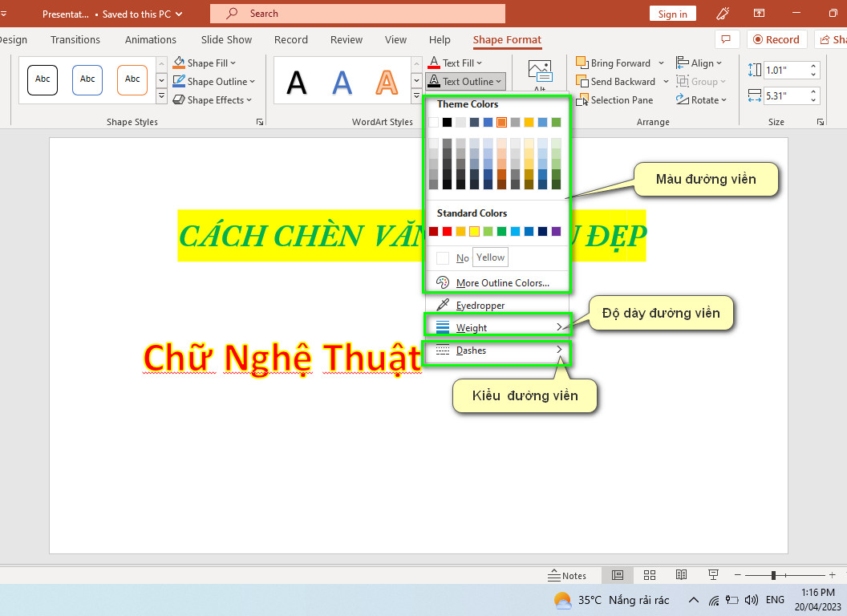Pick purple standard color swatch
The height and width of the screenshot is (616, 847).
click(556, 231)
